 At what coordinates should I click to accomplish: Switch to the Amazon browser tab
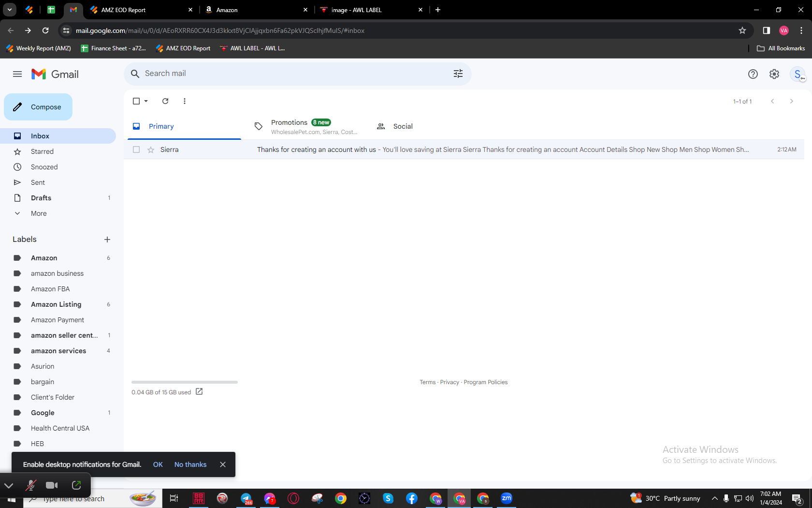click(x=256, y=10)
